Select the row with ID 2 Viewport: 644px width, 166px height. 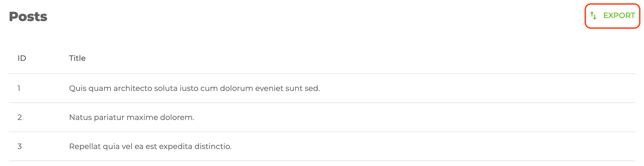[x=192, y=118]
